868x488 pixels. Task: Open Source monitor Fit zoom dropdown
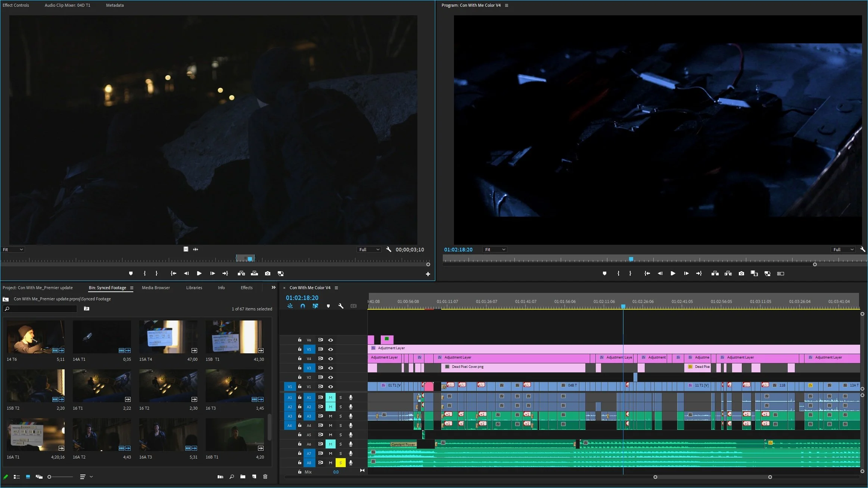click(13, 250)
